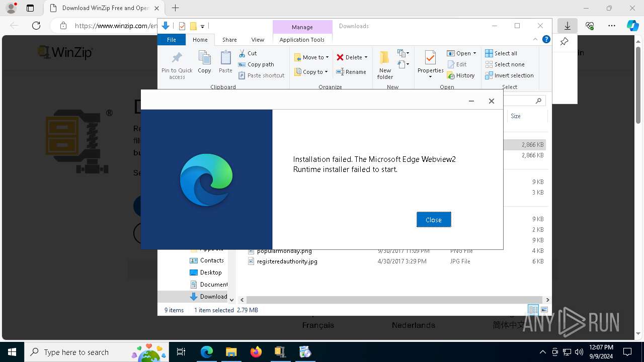Select Documents in the navigation pane

(209, 285)
